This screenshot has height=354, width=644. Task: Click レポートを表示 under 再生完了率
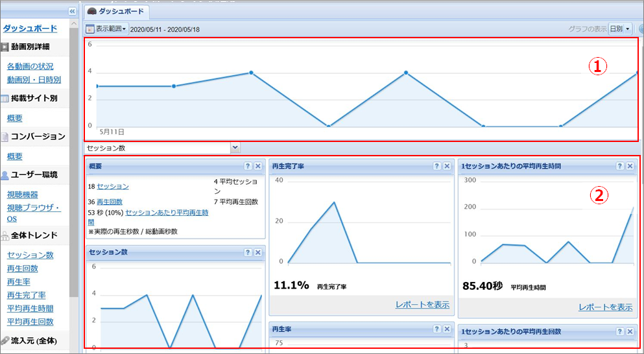(422, 305)
